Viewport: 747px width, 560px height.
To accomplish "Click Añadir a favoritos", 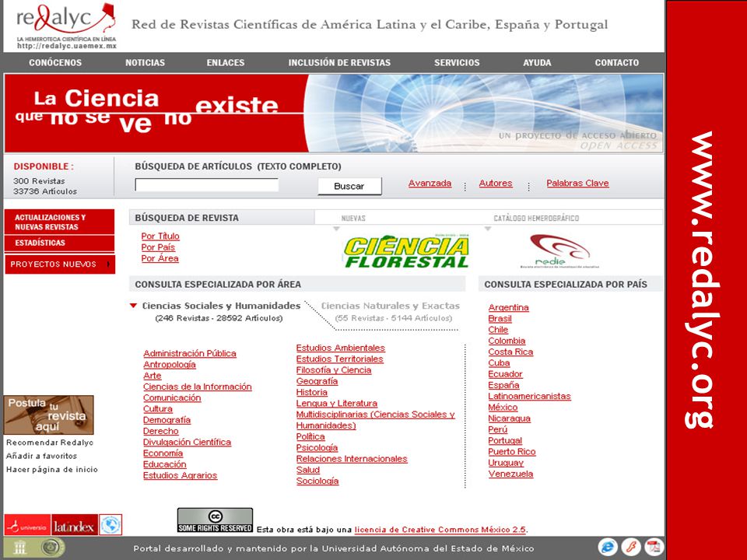I will coord(41,456).
